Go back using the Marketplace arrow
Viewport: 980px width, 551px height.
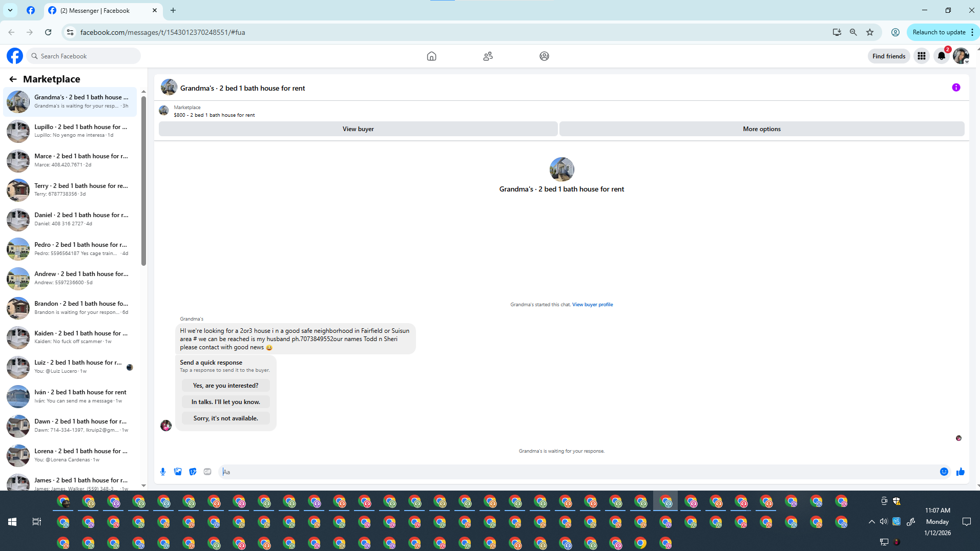(x=13, y=79)
